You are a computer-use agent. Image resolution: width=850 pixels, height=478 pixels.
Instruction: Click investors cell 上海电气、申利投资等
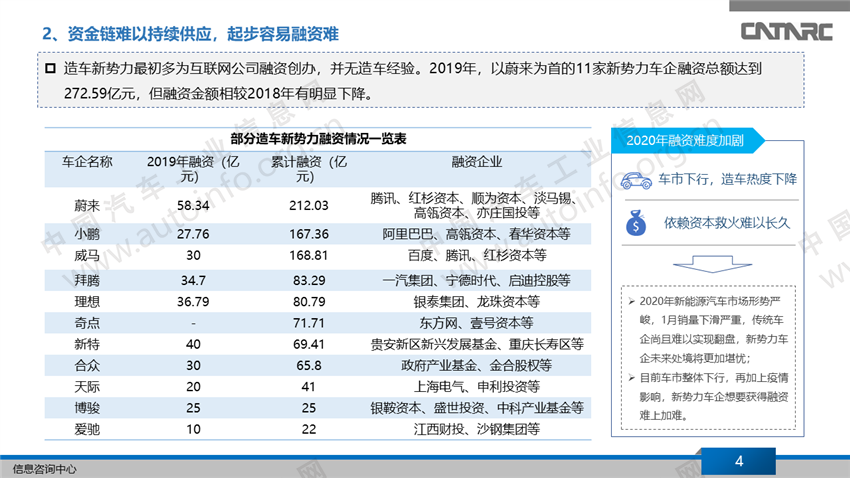[476, 387]
